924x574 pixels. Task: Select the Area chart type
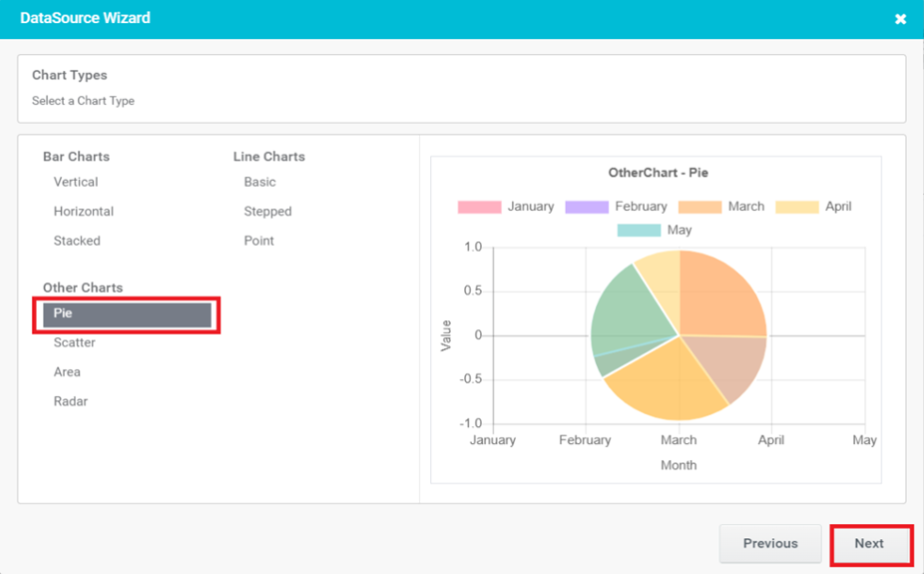pyautogui.click(x=67, y=371)
